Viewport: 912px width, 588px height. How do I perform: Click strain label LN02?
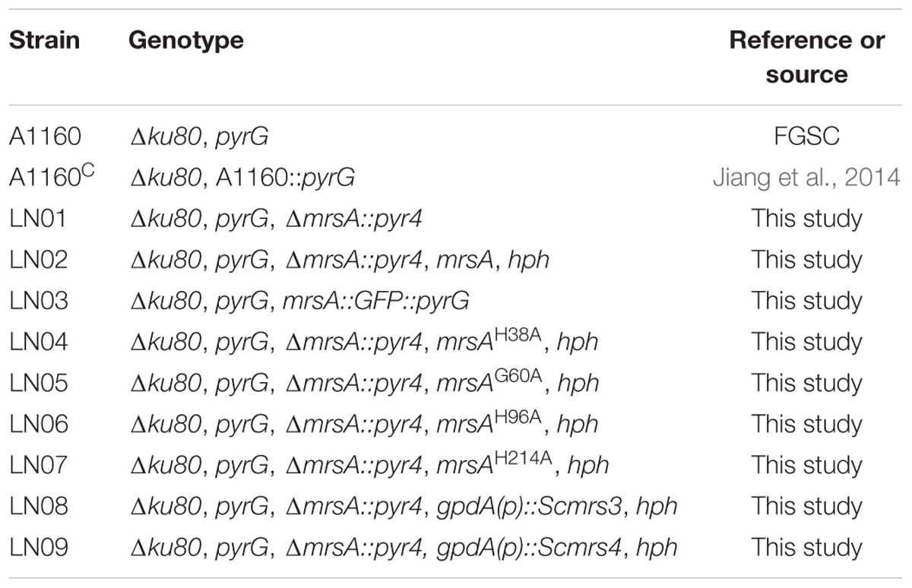click(x=39, y=260)
